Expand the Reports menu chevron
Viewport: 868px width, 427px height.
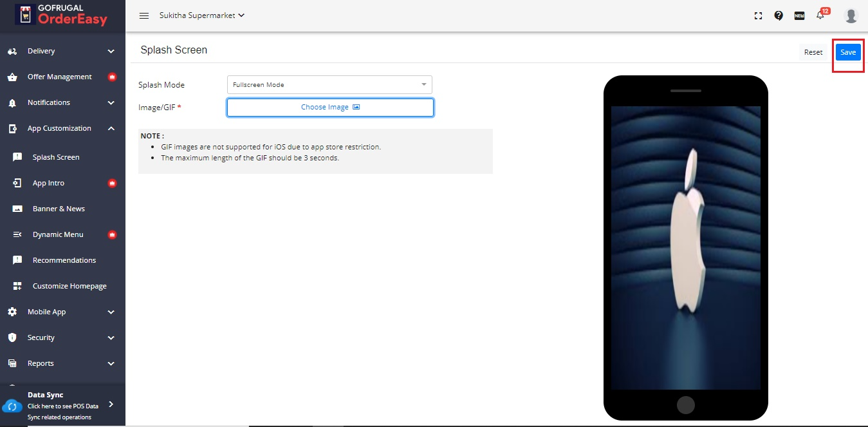coord(111,364)
